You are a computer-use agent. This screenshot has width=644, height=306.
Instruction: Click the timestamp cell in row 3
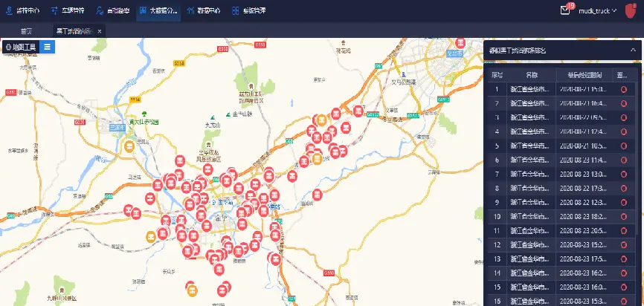585,118
